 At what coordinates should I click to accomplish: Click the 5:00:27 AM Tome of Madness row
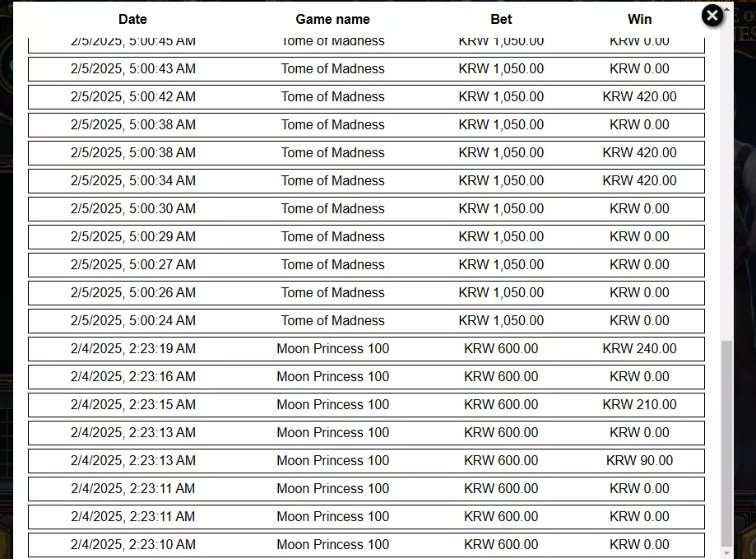click(x=366, y=265)
